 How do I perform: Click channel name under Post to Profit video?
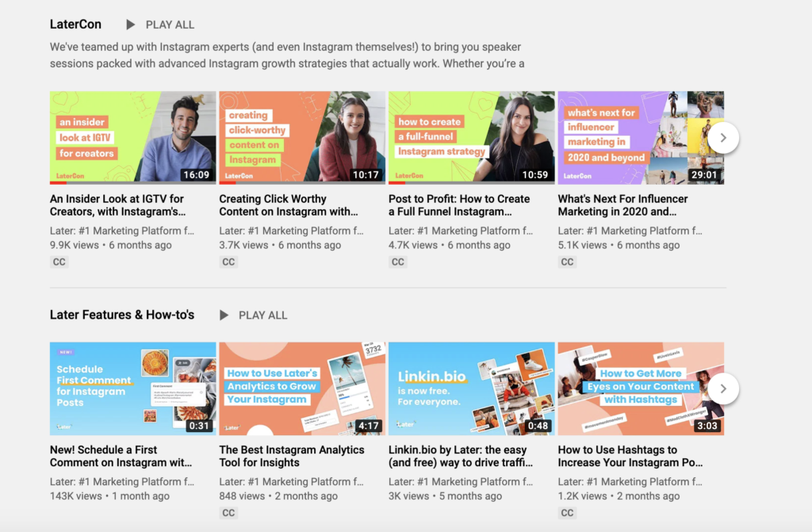click(461, 231)
